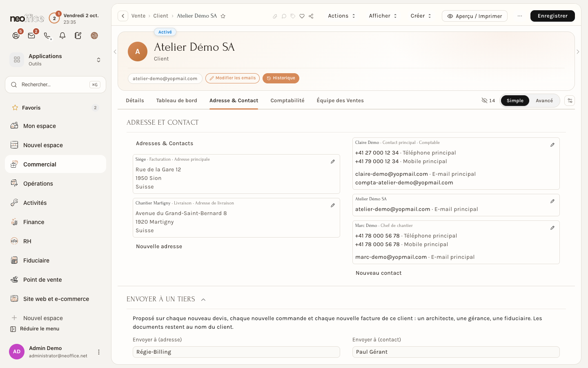Screen dimensions: 588x368
Task: Show the 14 hidden fields
Action: tap(488, 101)
